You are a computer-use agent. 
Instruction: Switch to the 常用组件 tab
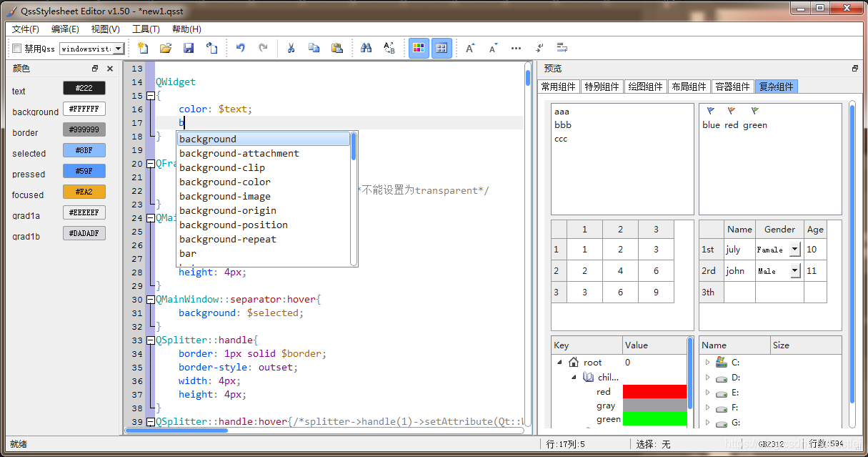(x=559, y=87)
